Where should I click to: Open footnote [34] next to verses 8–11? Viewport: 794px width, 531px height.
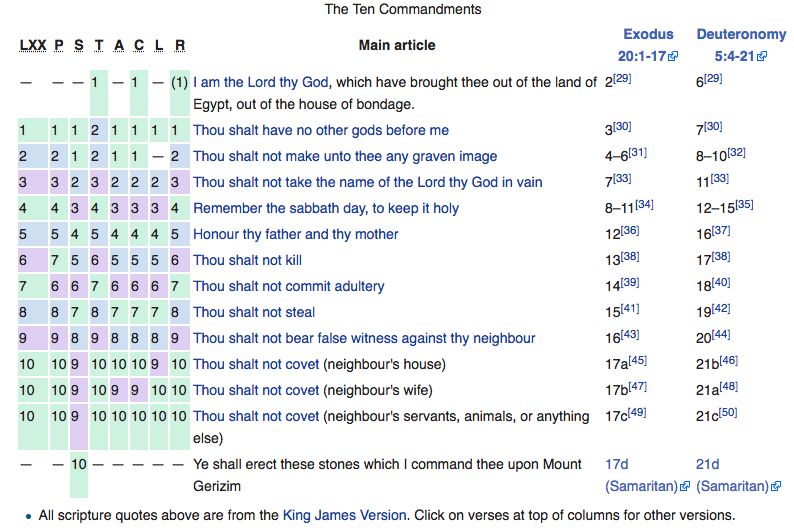644,205
